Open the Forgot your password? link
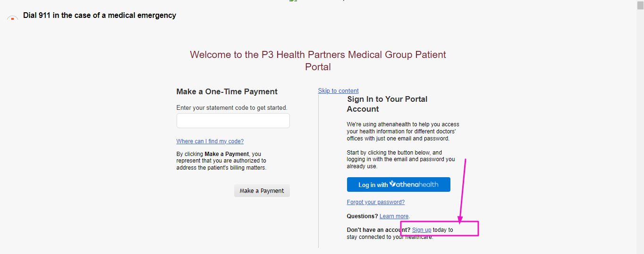Viewport: 644px width, 254px height. point(376,202)
